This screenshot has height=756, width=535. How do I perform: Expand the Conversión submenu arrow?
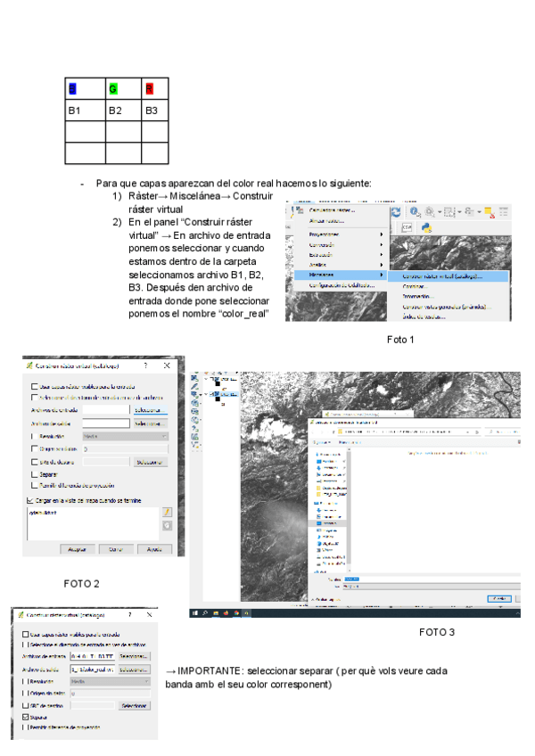pyautogui.click(x=381, y=245)
